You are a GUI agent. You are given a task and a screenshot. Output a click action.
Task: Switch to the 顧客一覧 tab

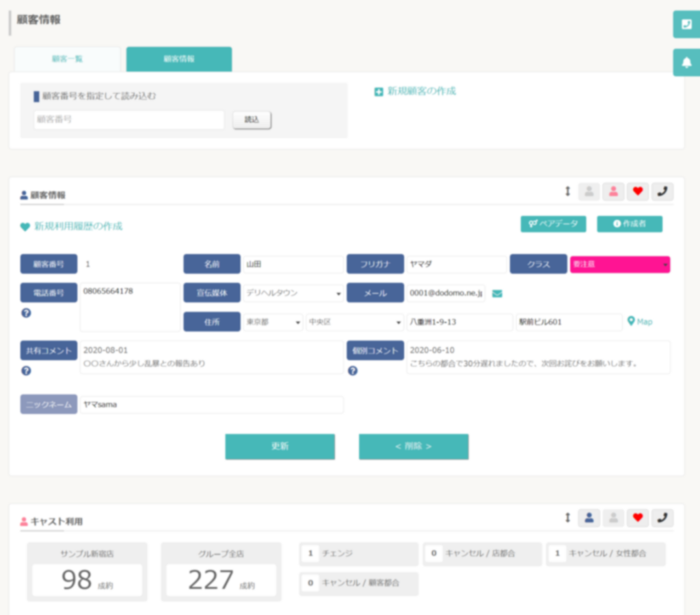(x=68, y=59)
